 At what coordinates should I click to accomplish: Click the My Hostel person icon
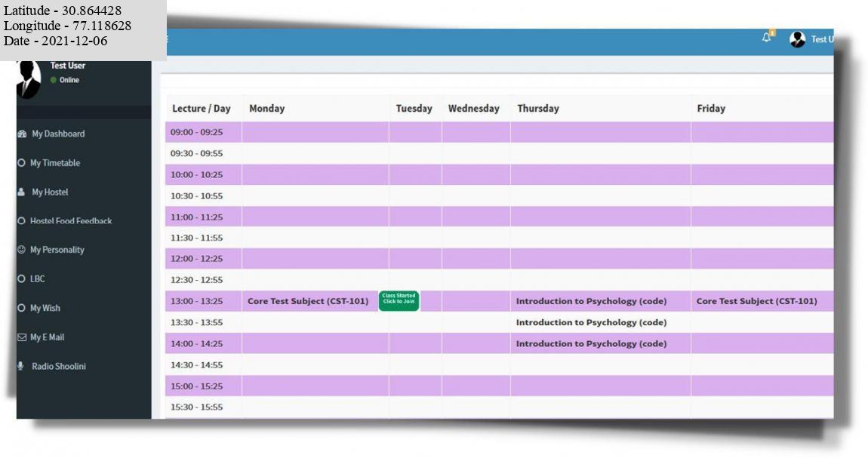click(x=21, y=192)
